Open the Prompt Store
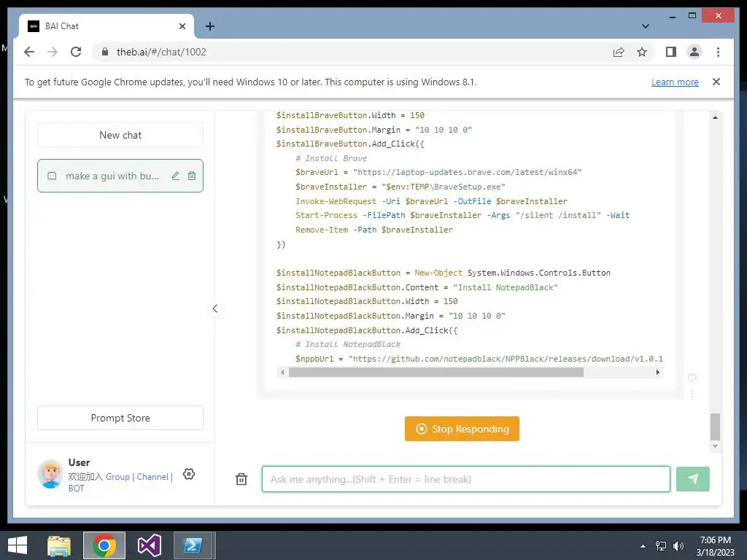Screen dimensions: 747x560 (x=120, y=418)
